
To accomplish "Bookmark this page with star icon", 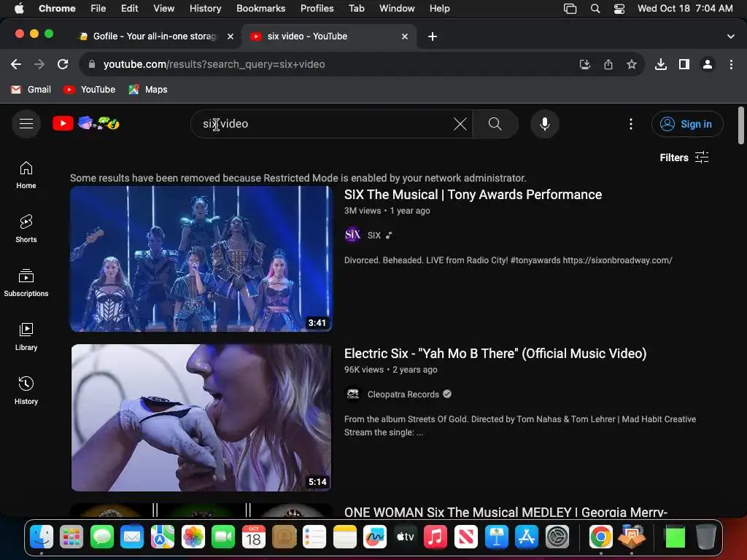I will [x=631, y=64].
